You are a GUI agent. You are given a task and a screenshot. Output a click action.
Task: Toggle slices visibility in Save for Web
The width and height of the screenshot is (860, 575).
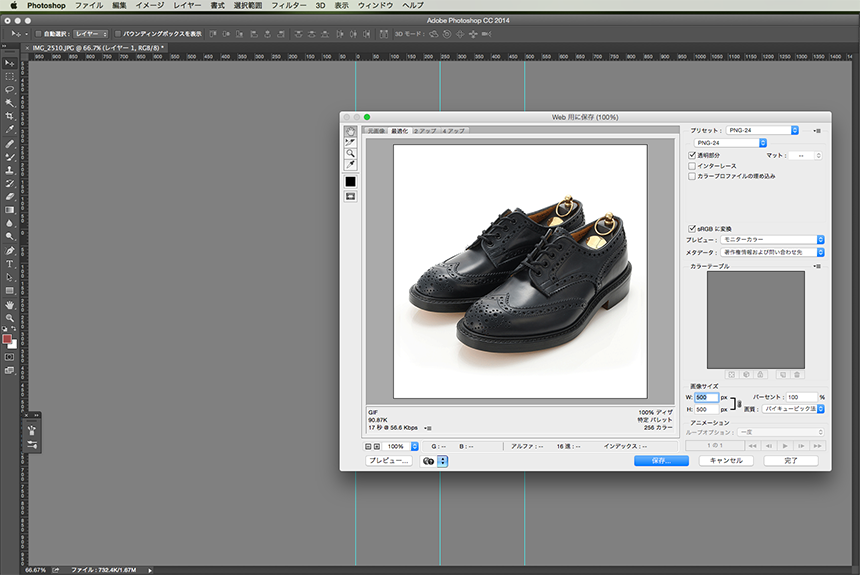[350, 196]
